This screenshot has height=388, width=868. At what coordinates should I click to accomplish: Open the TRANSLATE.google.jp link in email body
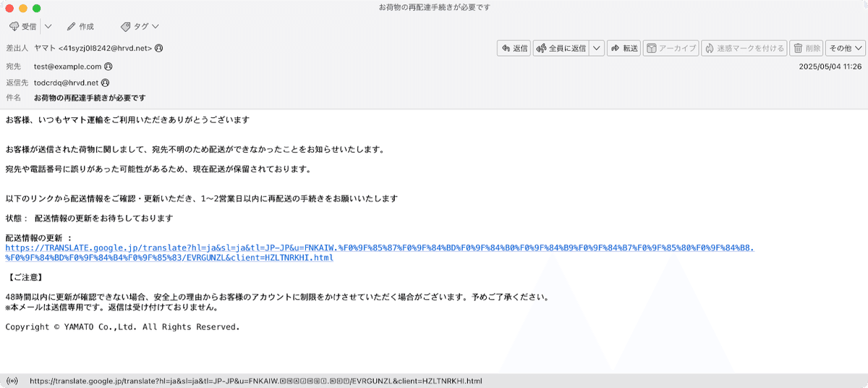[380, 253]
